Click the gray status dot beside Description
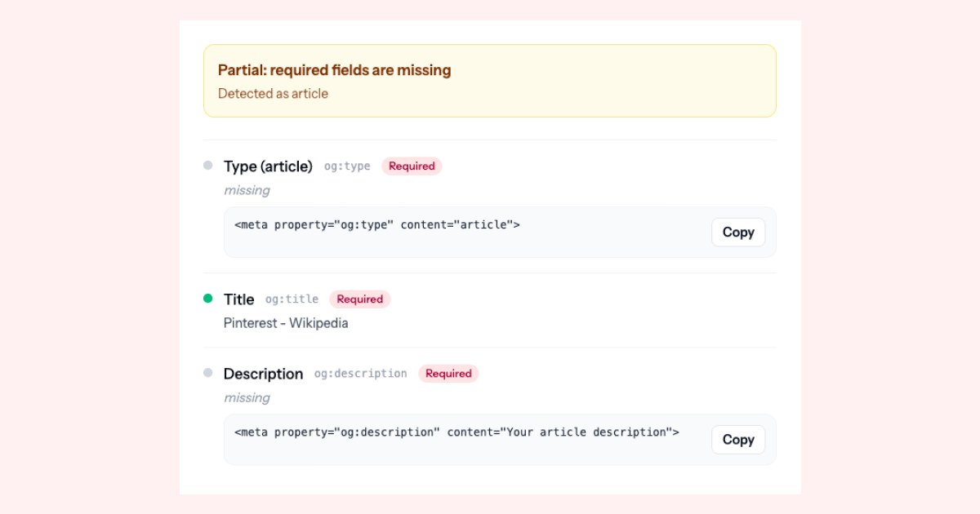This screenshot has height=514, width=980. (207, 373)
